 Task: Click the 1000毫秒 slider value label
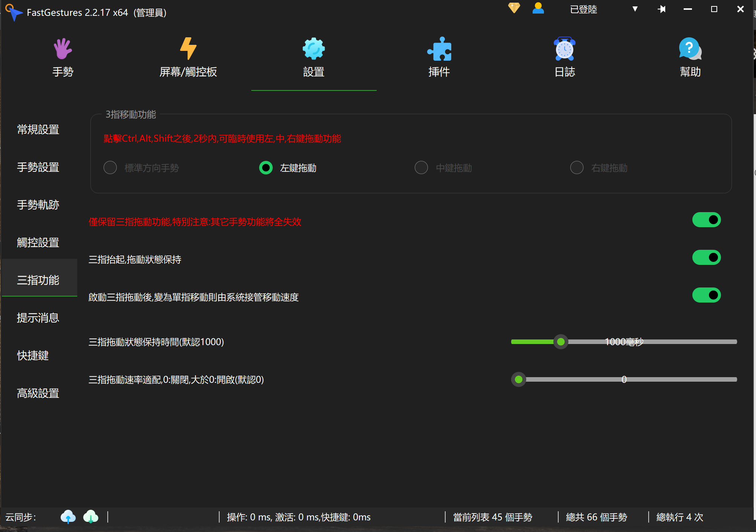pyautogui.click(x=624, y=342)
